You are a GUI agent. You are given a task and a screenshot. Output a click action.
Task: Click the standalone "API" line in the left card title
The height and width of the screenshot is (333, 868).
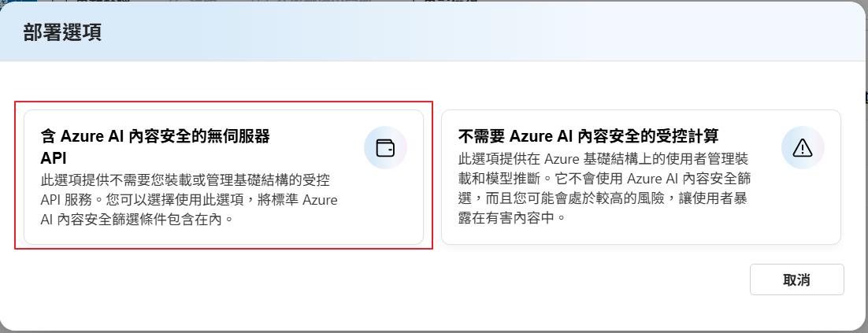pyautogui.click(x=54, y=157)
